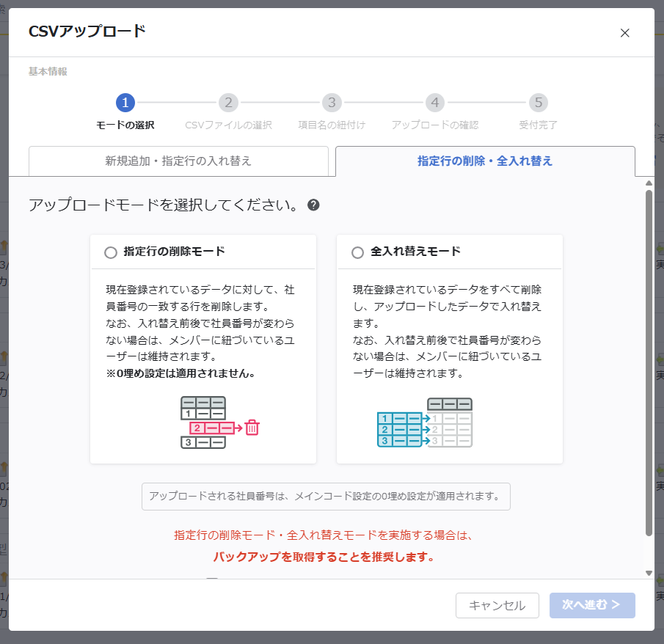
Task: Click the 次へ進む button
Action: click(592, 605)
